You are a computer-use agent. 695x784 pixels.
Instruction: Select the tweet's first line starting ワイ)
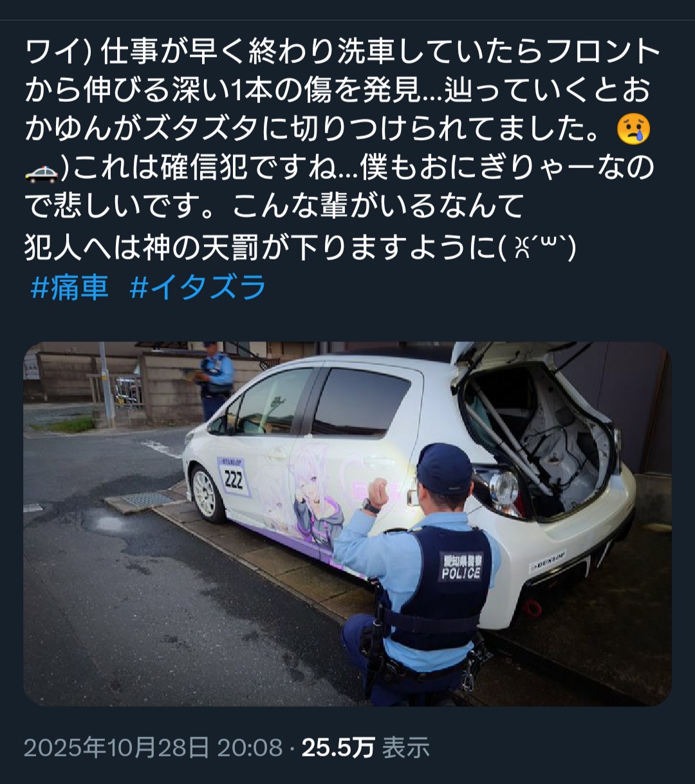point(343,52)
